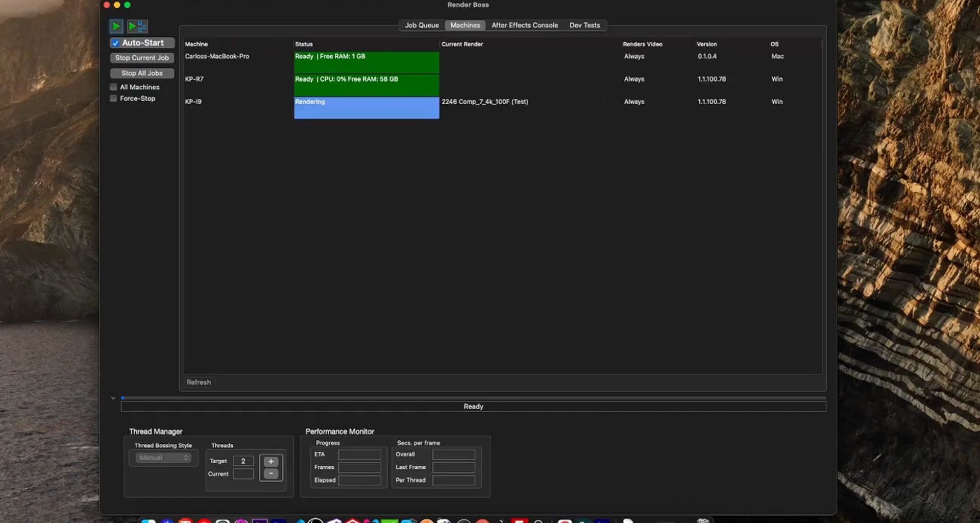Image resolution: width=980 pixels, height=523 pixels.
Task: Click the Status column header
Action: click(x=304, y=44)
